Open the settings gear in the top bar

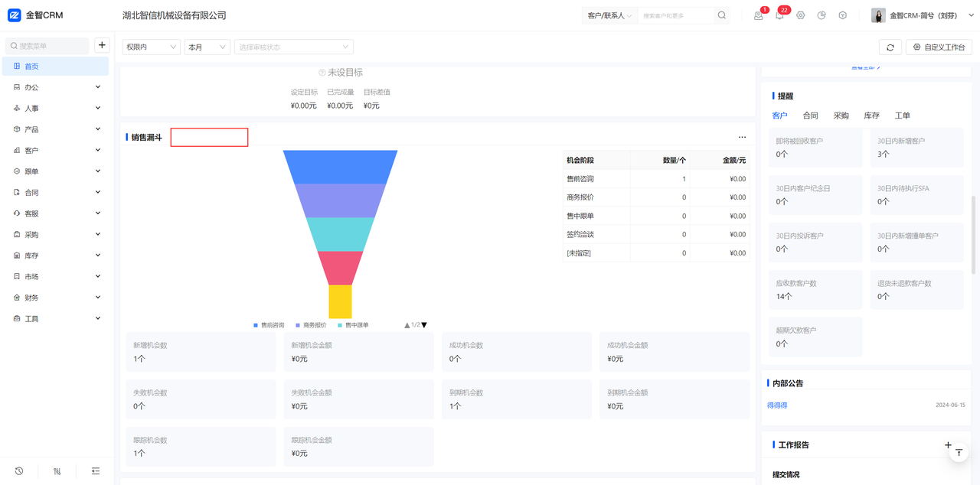click(x=801, y=15)
